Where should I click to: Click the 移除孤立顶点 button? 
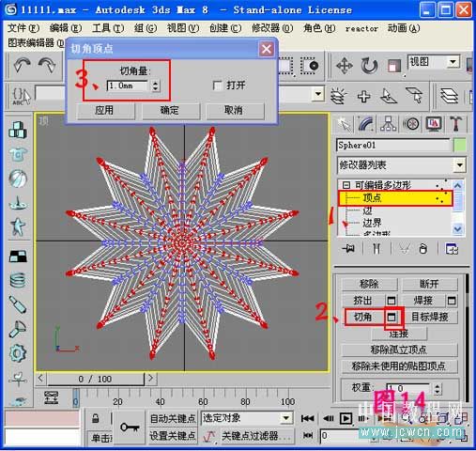click(x=399, y=350)
